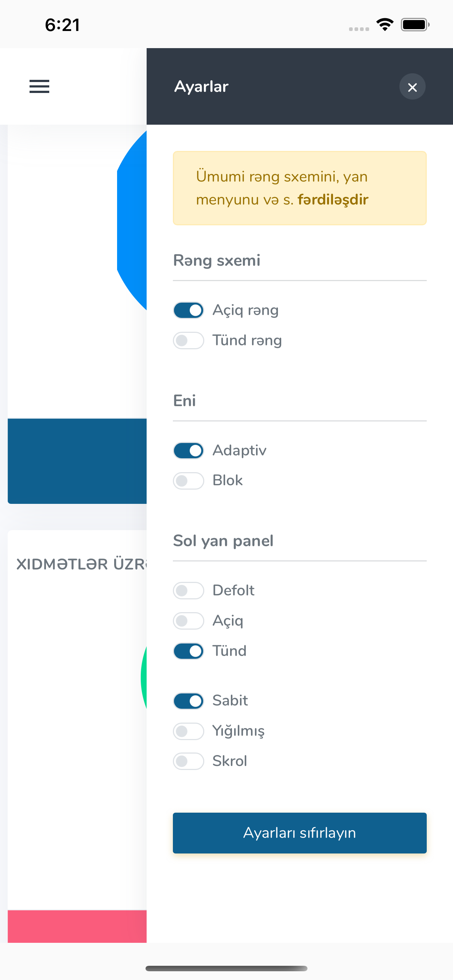Click the fərdiləşdir bold link text
Viewport: 453px width, 980px height.
pyautogui.click(x=333, y=200)
